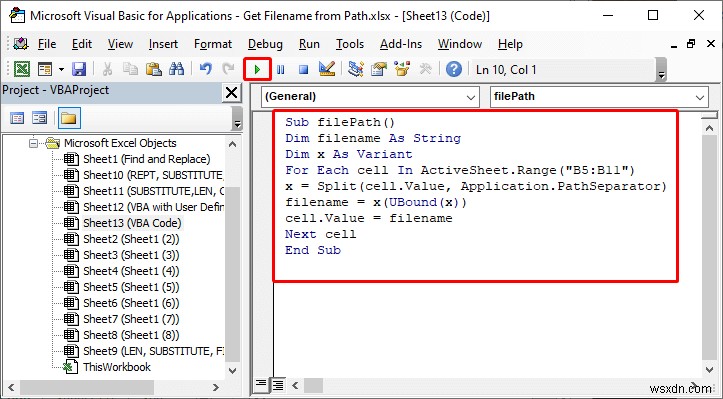The height and width of the screenshot is (399, 723).
Task: Open the File menu
Action: (47, 44)
